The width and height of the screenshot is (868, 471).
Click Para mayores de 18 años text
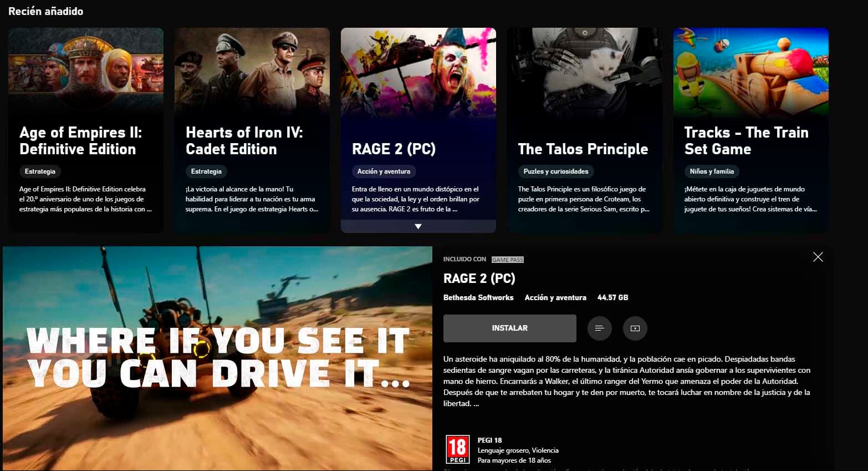click(x=514, y=460)
